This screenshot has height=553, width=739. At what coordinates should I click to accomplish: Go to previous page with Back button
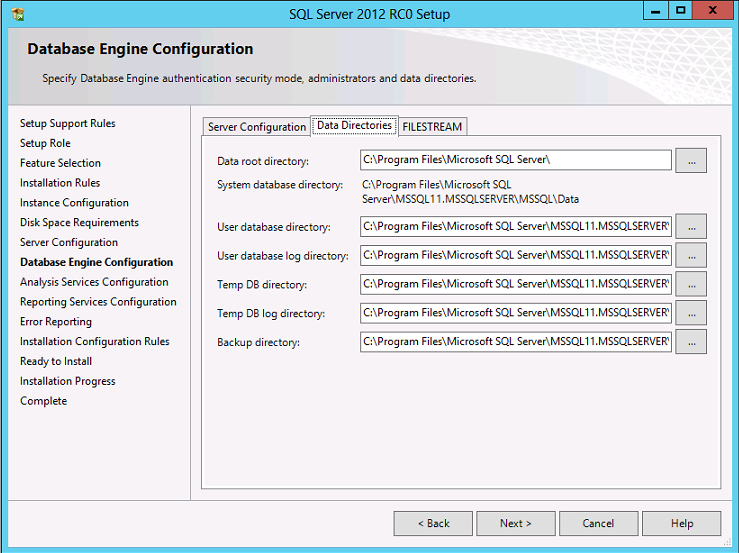click(433, 523)
